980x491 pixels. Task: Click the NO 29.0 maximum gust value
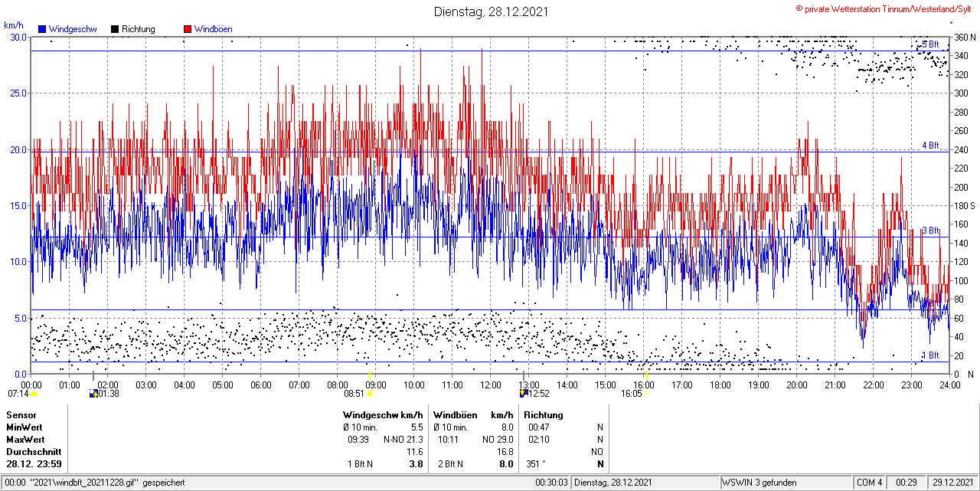click(498, 440)
